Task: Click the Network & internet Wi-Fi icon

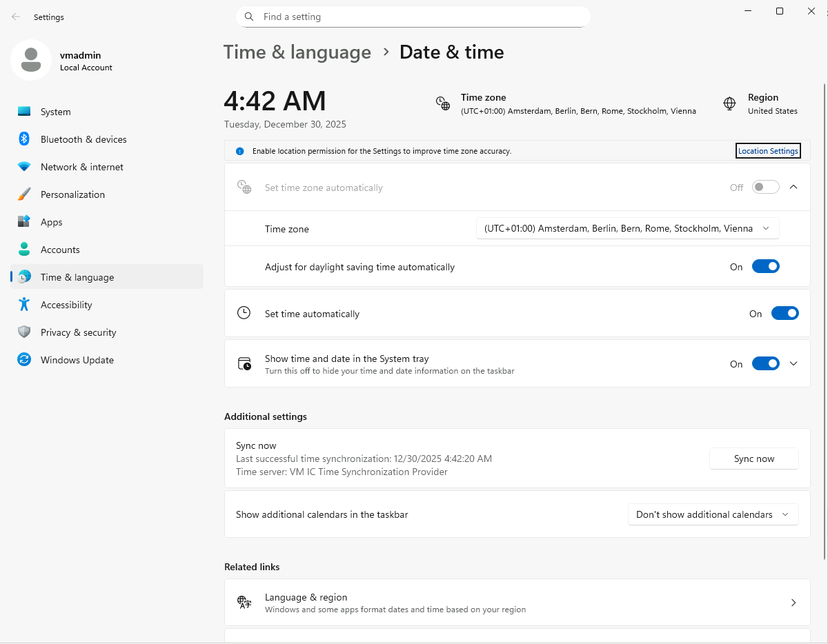Action: 24,167
